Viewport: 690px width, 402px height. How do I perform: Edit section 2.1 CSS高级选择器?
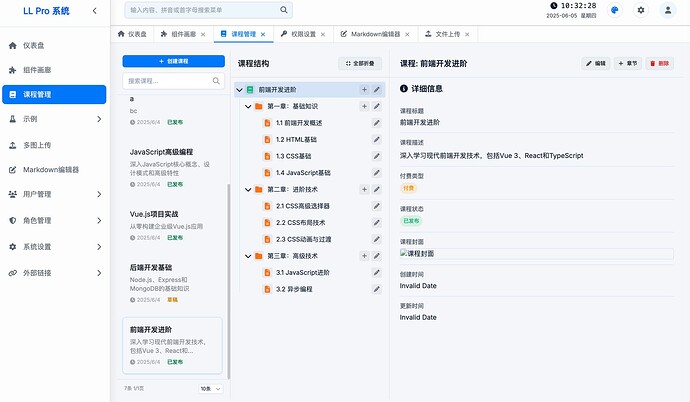click(377, 206)
